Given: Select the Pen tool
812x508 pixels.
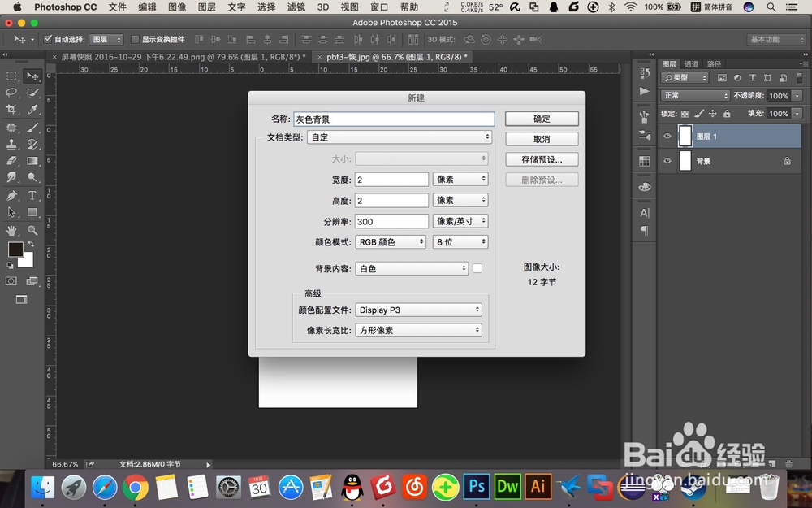Looking at the screenshot, I should 11,195.
